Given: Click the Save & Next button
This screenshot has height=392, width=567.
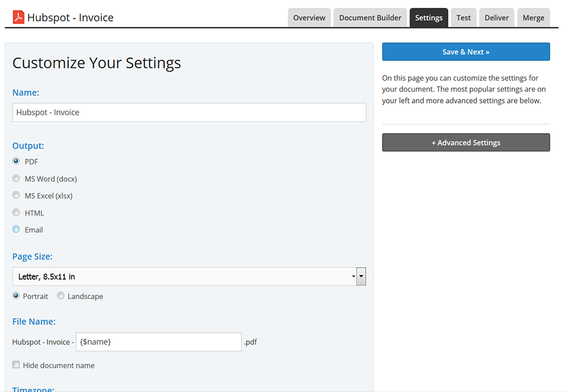Looking at the screenshot, I should tap(466, 52).
